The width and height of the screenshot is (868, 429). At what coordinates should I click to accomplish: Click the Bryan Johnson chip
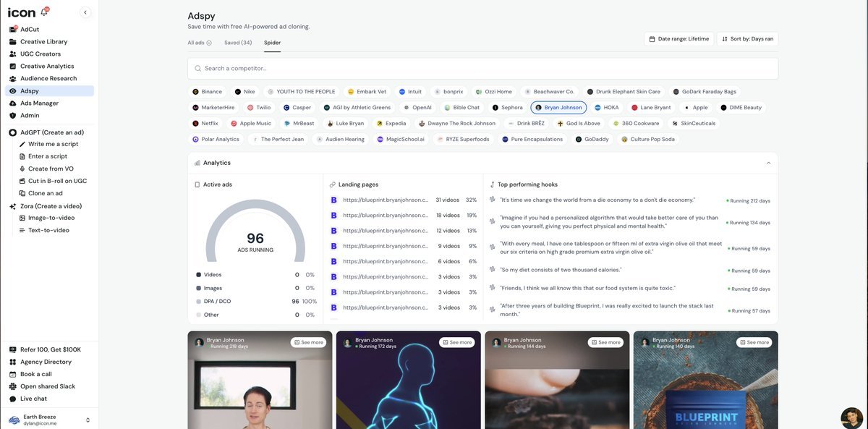point(558,108)
